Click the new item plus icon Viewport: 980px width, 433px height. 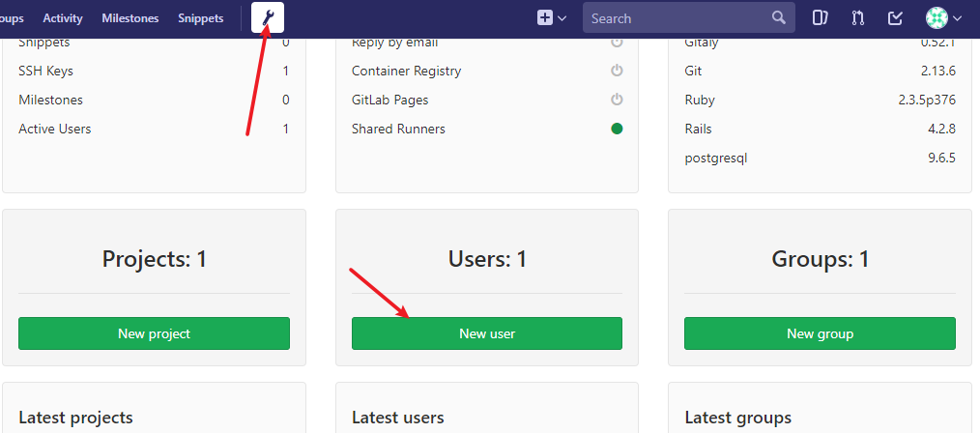coord(545,18)
